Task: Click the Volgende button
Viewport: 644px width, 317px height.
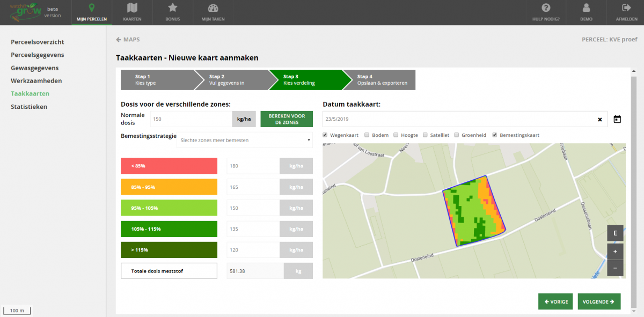Action: point(599,301)
